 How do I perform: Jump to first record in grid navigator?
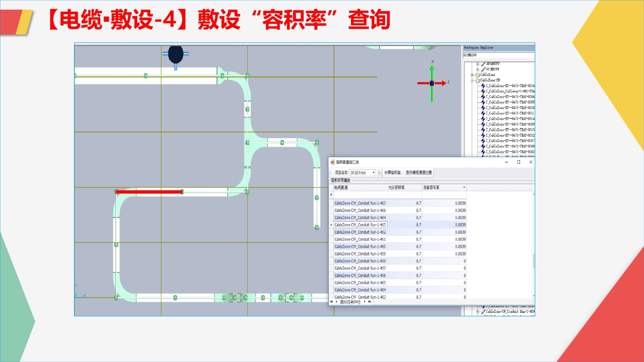coord(332,302)
